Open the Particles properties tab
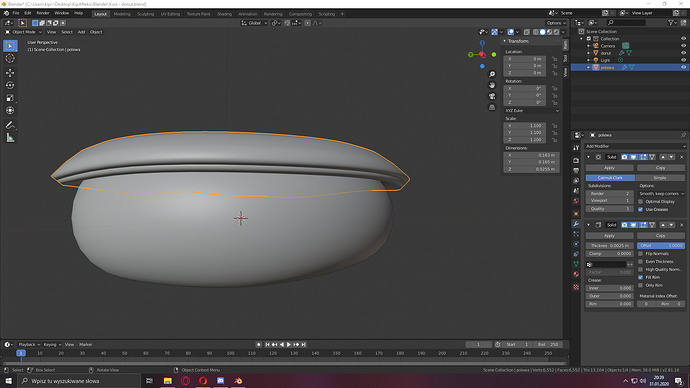Screen dimensions: 690x388 (x=576, y=234)
